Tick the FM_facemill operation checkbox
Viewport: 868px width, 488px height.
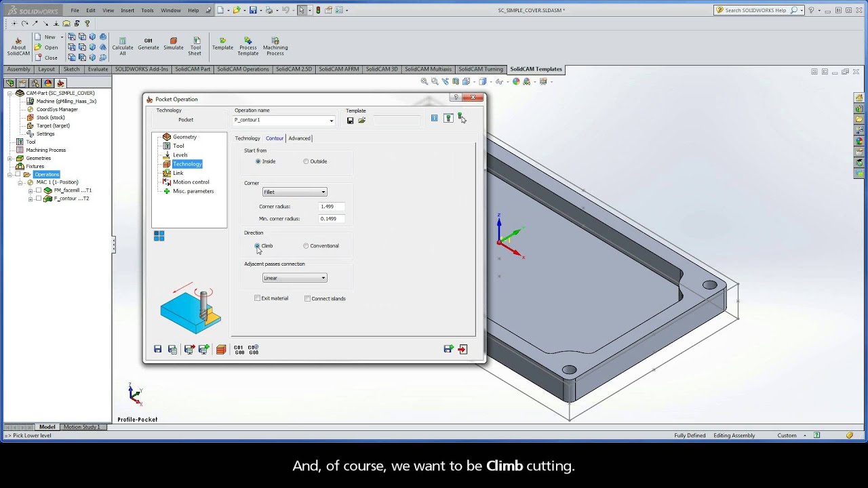point(39,190)
